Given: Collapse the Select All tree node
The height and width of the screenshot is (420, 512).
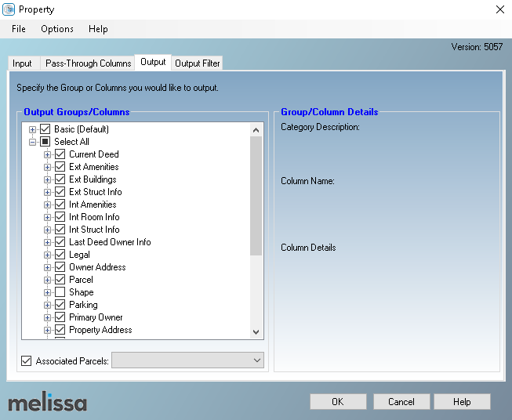Looking at the screenshot, I should tap(33, 142).
